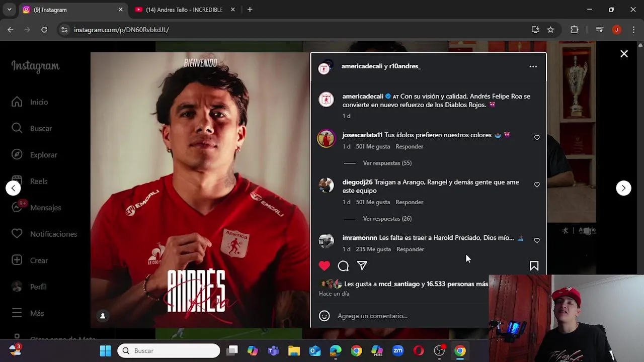Like the comment by josescarlata11

point(537,138)
